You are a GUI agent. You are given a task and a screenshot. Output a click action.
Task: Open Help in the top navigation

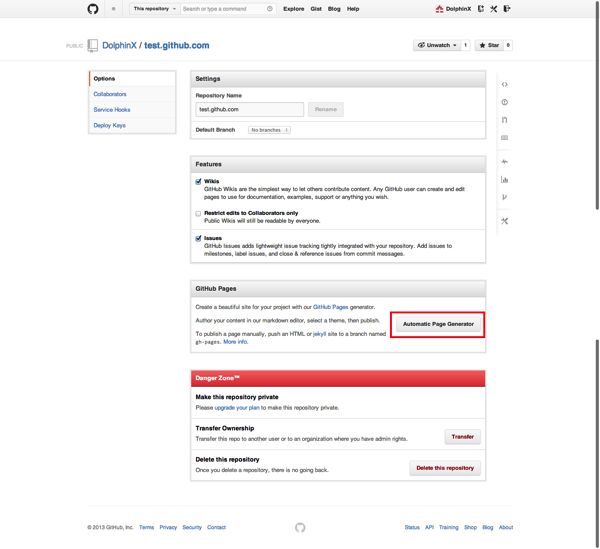click(x=353, y=9)
